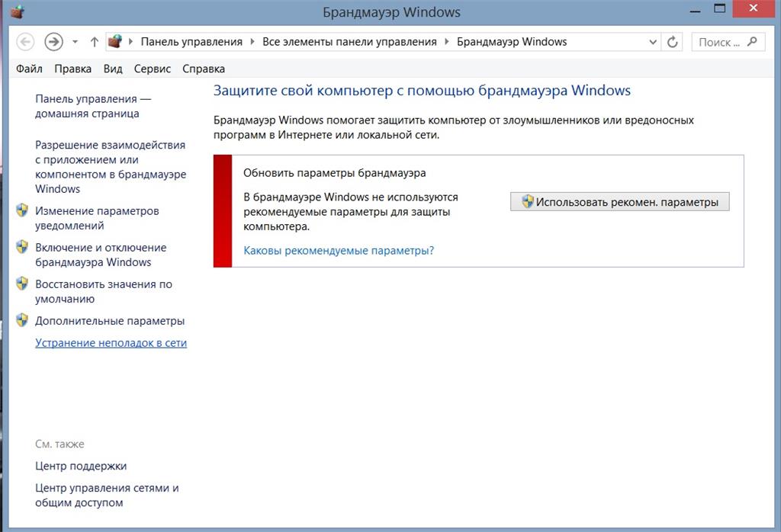Viewport: 781px width, 532px height.
Task: Open the Файл menu
Action: [x=29, y=69]
